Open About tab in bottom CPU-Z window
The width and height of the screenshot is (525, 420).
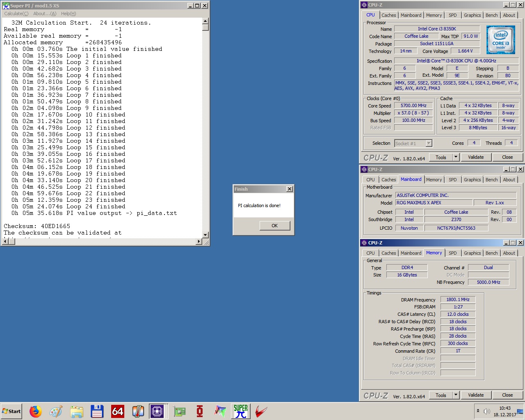click(509, 253)
